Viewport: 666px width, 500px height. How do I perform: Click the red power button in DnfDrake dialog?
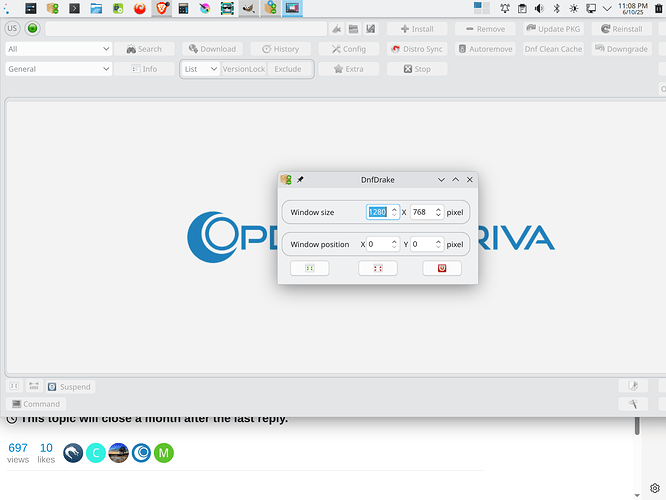coord(442,268)
